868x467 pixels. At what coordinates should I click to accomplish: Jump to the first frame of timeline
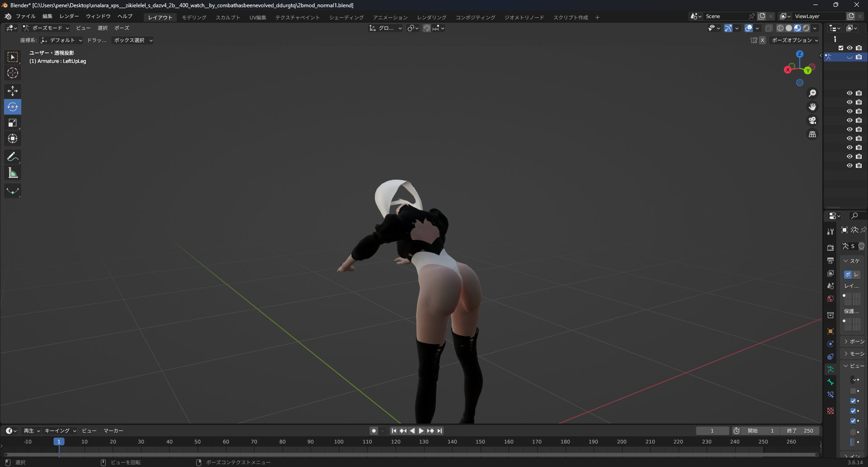(394, 431)
